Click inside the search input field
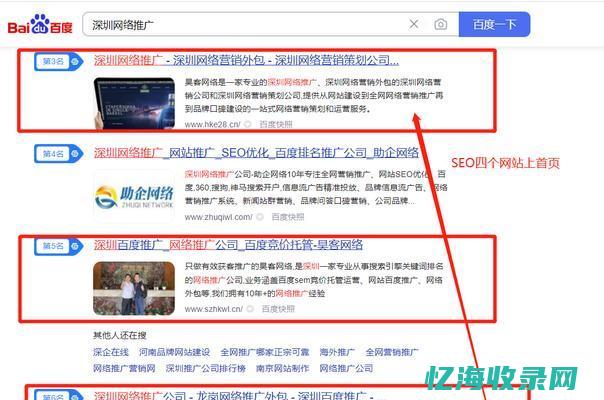This screenshot has width=604, height=400. (x=240, y=24)
